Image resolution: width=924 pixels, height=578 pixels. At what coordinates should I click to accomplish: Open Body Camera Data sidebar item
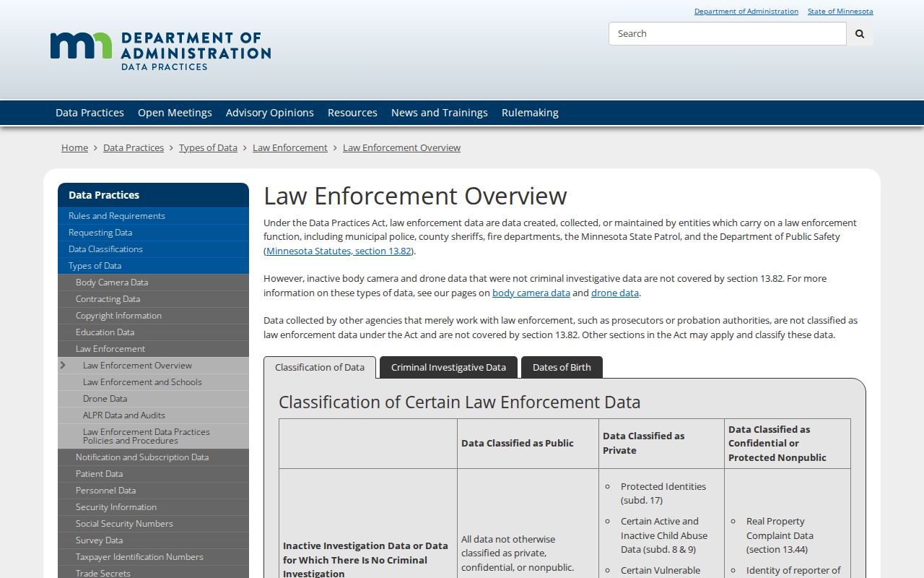click(x=153, y=282)
